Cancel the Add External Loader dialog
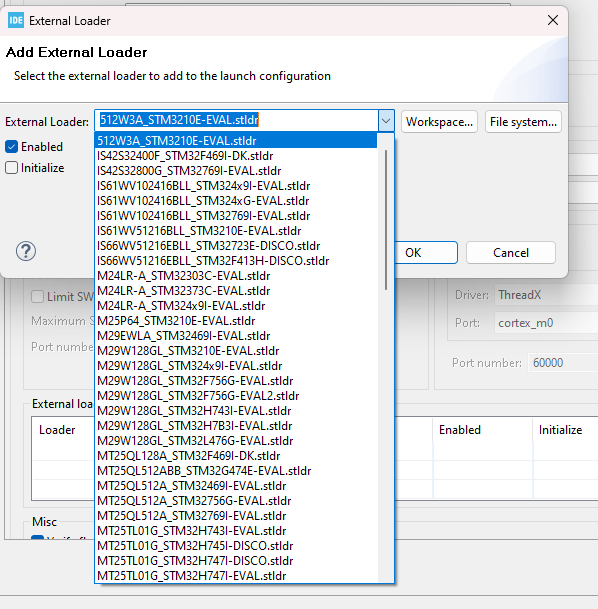This screenshot has width=598, height=609. [511, 253]
